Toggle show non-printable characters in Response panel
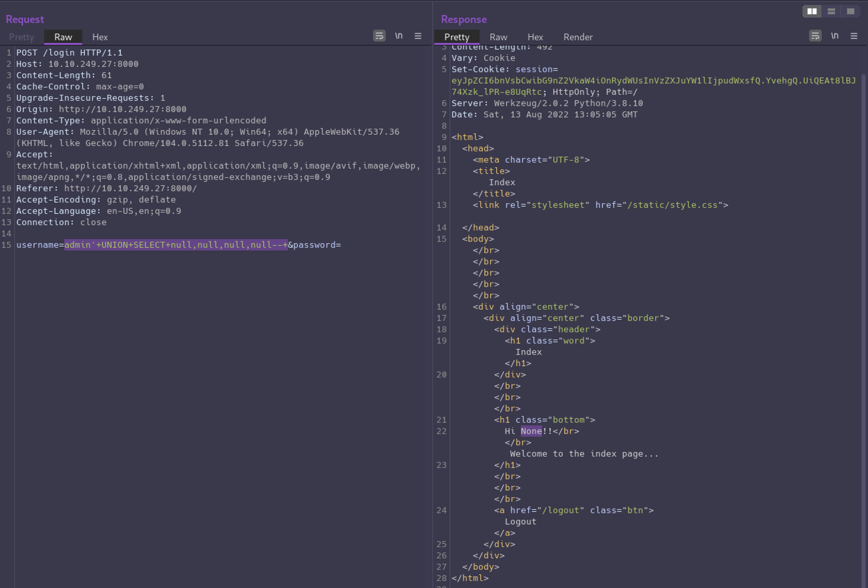The image size is (868, 588). pos(834,36)
